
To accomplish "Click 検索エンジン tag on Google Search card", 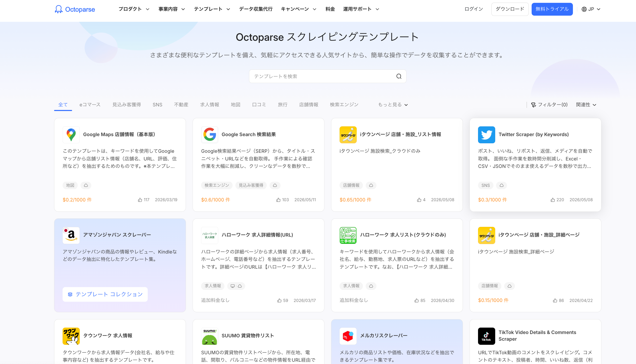I will click(x=217, y=185).
